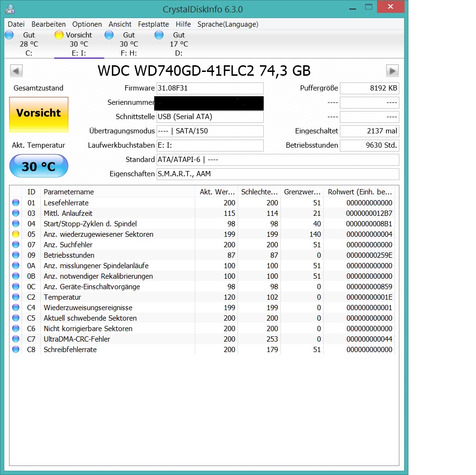This screenshot has width=476, height=475.
Task: Click status orb of Geräte-Einschaltvorgänge row
Action: tap(16, 286)
